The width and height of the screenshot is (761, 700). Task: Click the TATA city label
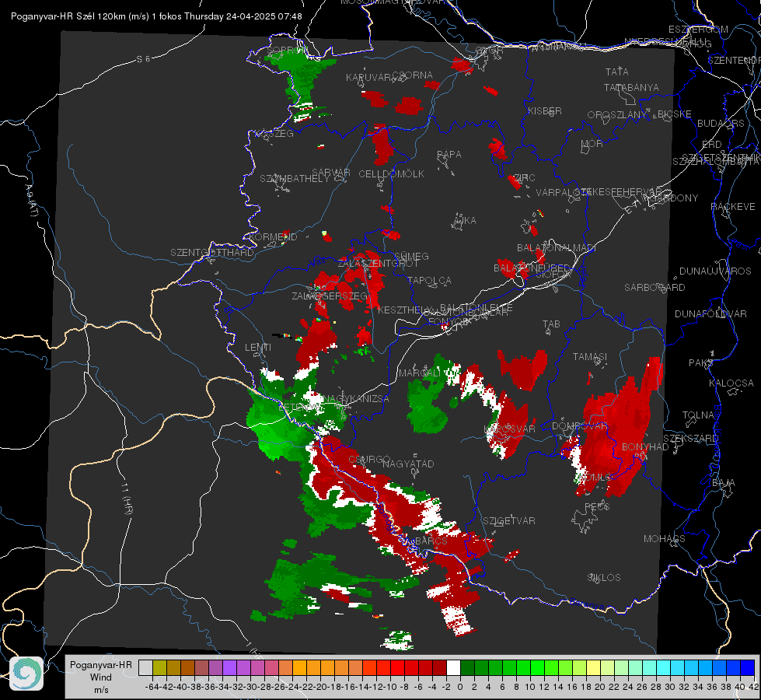tap(617, 72)
